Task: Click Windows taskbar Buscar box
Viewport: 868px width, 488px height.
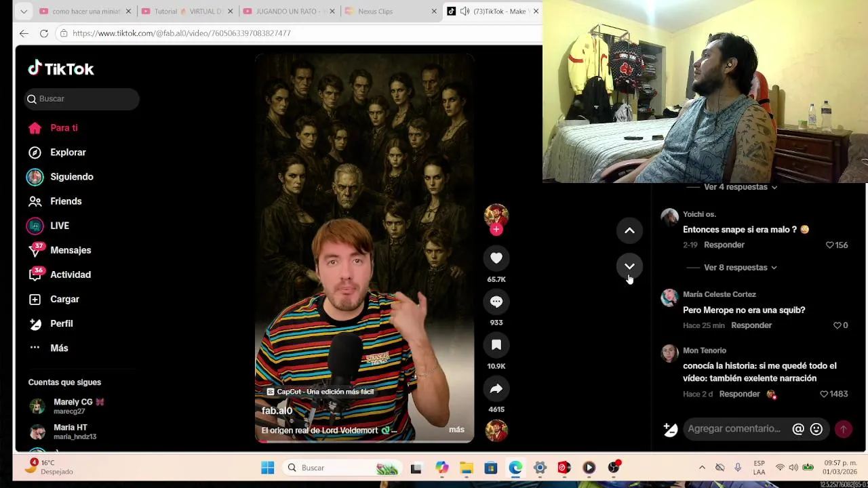Action: coord(342,468)
